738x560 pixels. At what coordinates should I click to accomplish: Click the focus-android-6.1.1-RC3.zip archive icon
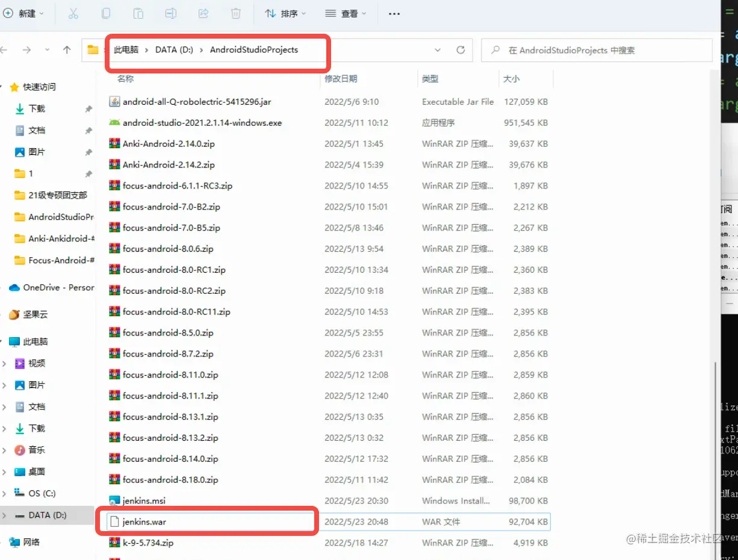pos(114,185)
